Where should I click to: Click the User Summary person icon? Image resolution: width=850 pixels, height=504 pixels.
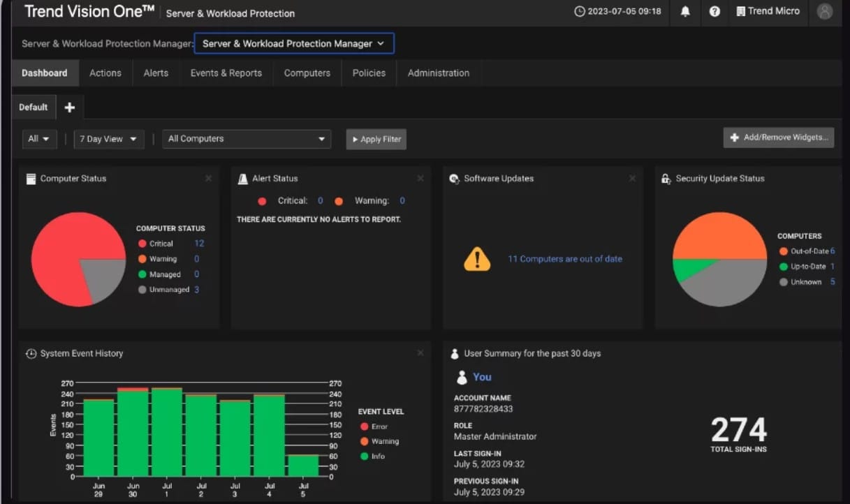click(x=456, y=353)
